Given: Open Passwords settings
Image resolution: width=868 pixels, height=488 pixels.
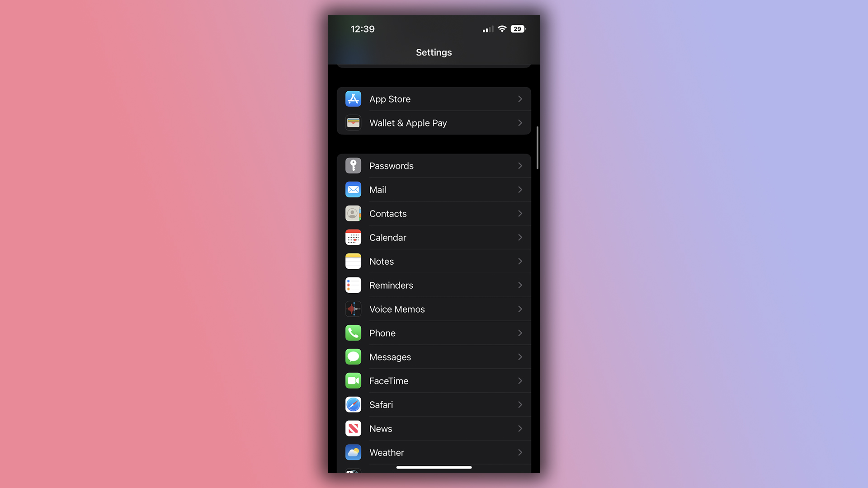Looking at the screenshot, I should (x=434, y=166).
